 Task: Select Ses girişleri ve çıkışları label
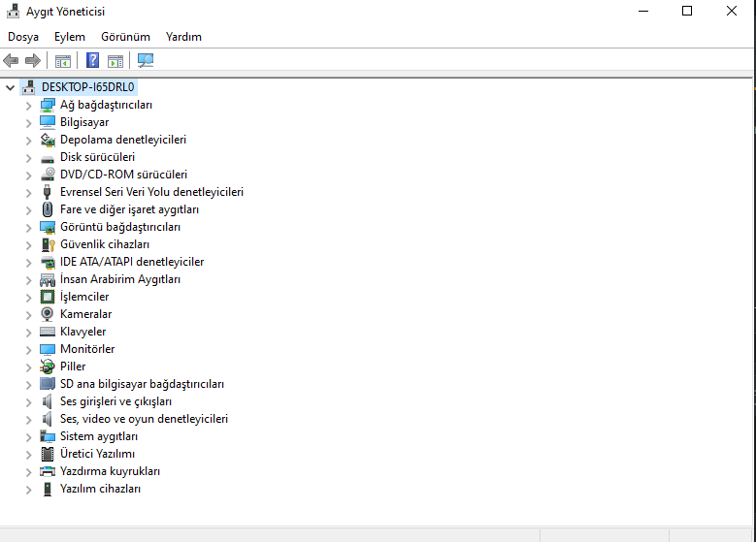tap(115, 401)
